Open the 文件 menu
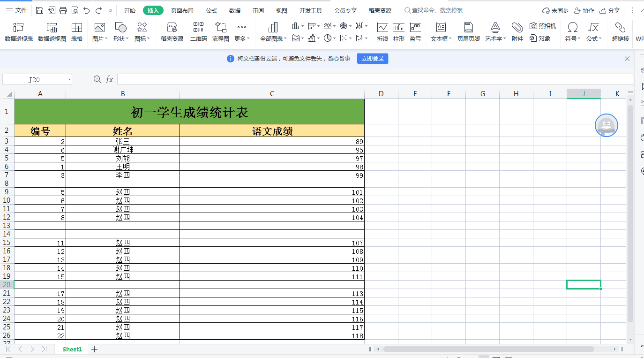Screen dimensions: 644x358 (x=16, y=10)
